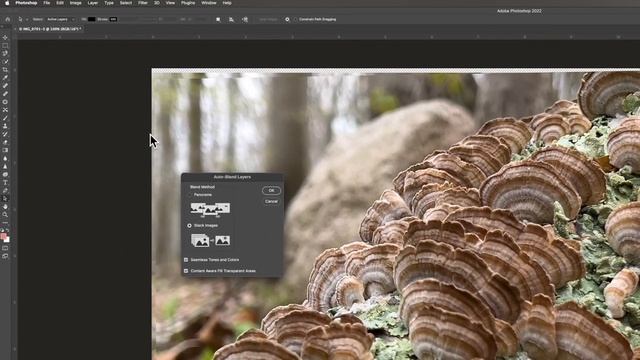Open the Layer menu

pos(93,3)
